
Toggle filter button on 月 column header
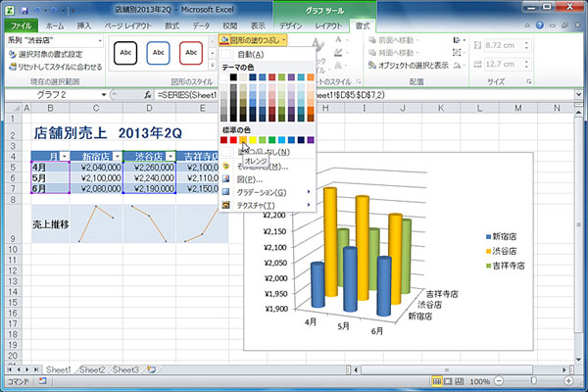tap(64, 156)
